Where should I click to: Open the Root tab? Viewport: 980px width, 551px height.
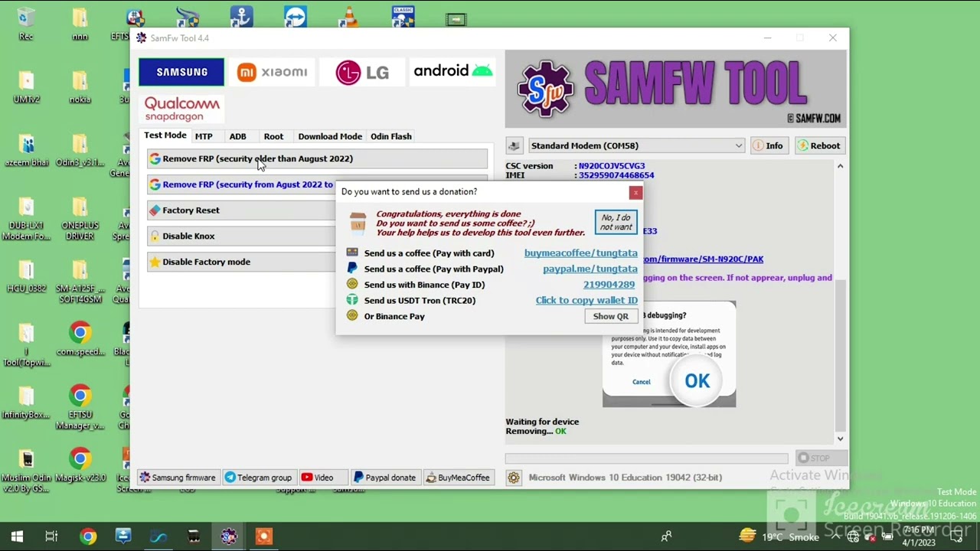(x=273, y=136)
